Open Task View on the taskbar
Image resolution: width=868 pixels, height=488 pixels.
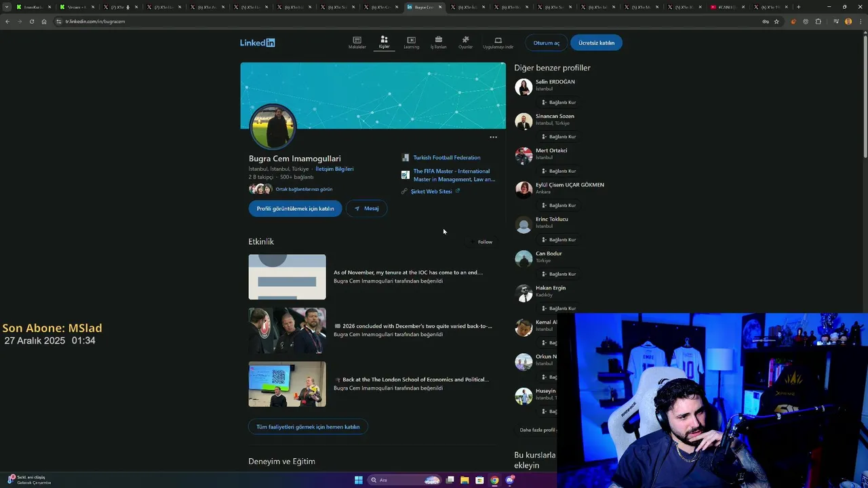click(x=450, y=481)
